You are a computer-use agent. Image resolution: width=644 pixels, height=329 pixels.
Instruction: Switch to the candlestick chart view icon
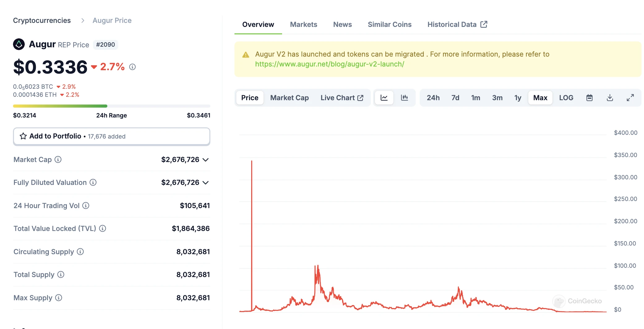coord(404,98)
